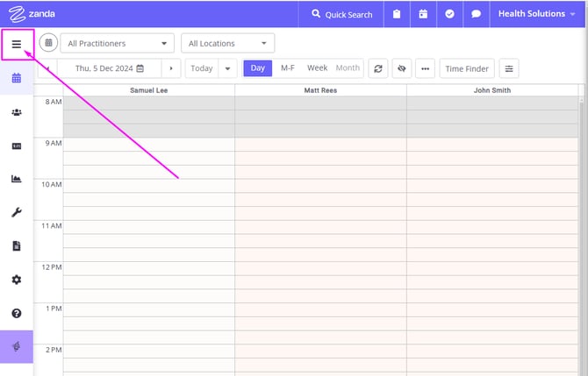Expand the All Practitioners dropdown
The image size is (588, 376).
point(117,43)
